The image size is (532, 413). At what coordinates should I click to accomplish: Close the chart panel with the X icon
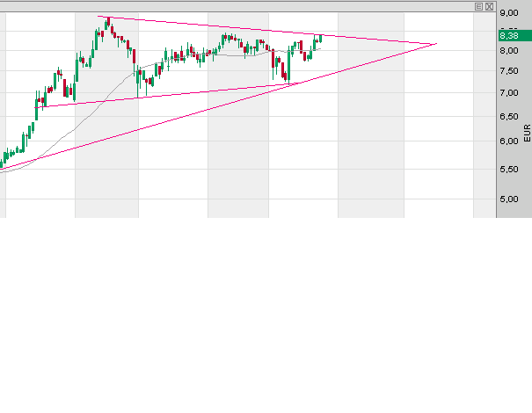(489, 5)
